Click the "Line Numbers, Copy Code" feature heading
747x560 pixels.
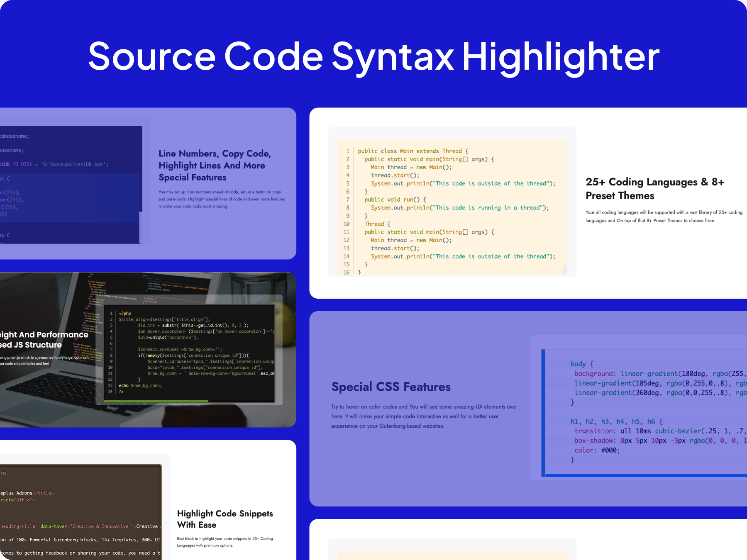click(x=214, y=153)
